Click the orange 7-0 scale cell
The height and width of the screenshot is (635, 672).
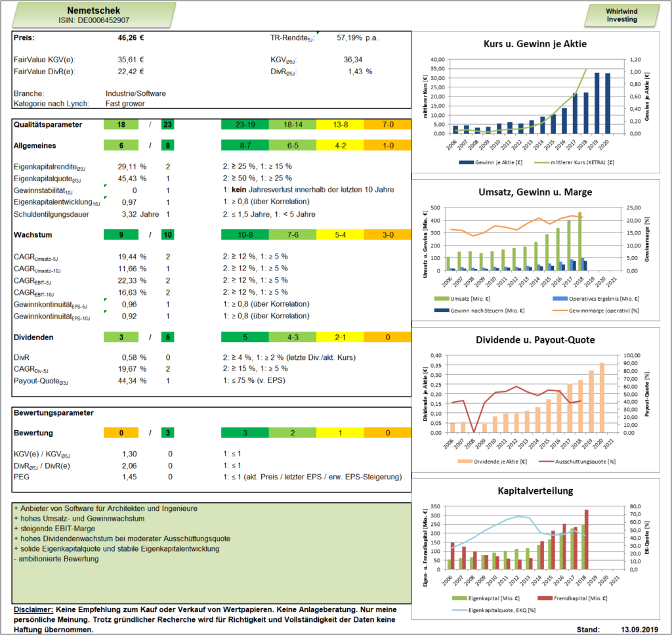pyautogui.click(x=387, y=125)
